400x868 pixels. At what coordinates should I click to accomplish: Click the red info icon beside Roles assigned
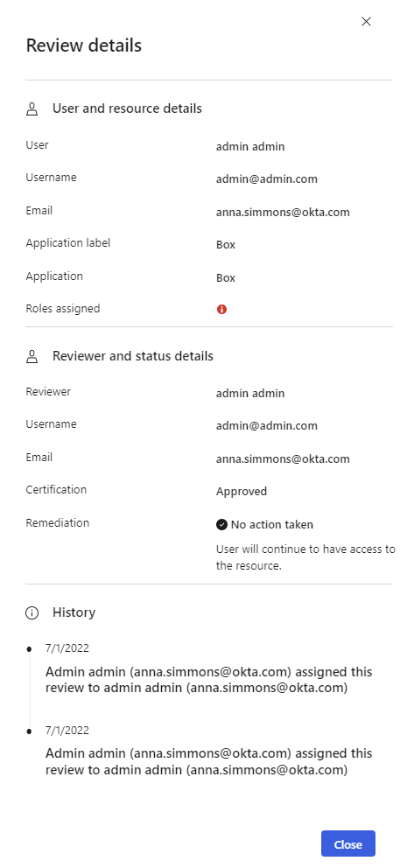(x=221, y=310)
